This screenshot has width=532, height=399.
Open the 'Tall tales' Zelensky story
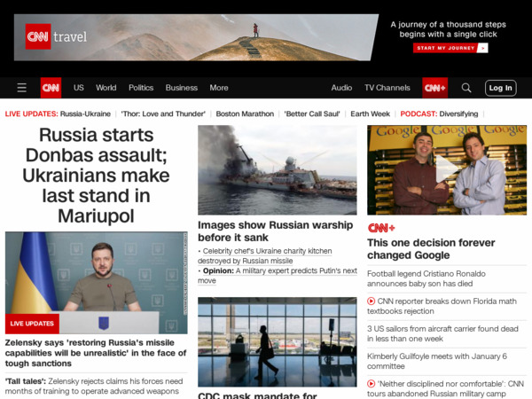[x=94, y=386]
